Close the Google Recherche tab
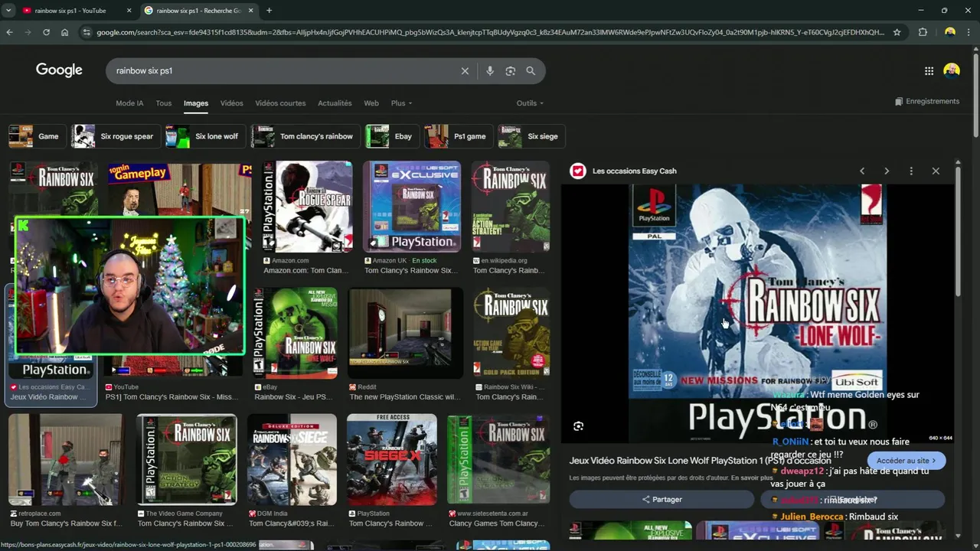Viewport: 980px width, 551px height. 251,11
